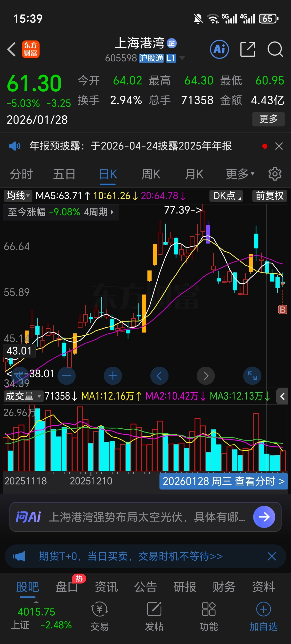The image size is (291, 644).
Task: Tap the MA1:12.16万 volume readout
Action: [x=111, y=396]
